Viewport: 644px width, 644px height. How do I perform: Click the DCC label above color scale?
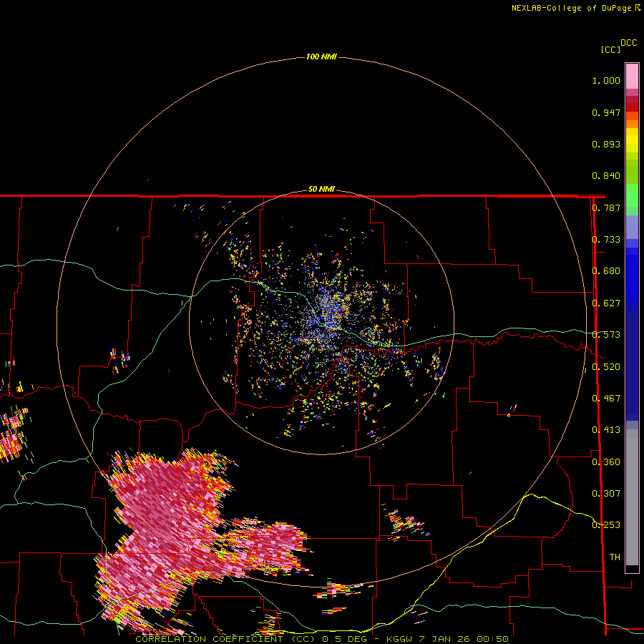click(628, 43)
